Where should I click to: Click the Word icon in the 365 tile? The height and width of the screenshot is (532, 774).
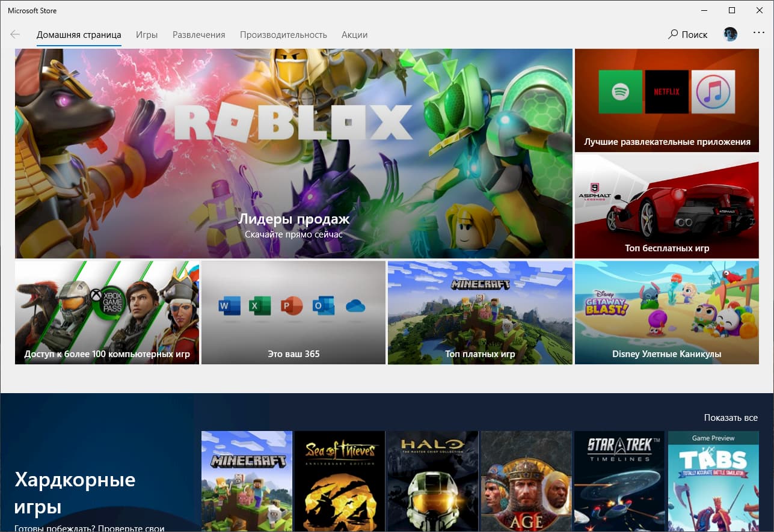[x=229, y=306]
